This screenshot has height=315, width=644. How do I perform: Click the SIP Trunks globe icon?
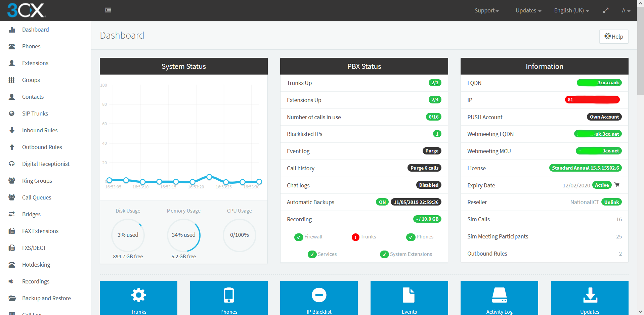(12, 114)
